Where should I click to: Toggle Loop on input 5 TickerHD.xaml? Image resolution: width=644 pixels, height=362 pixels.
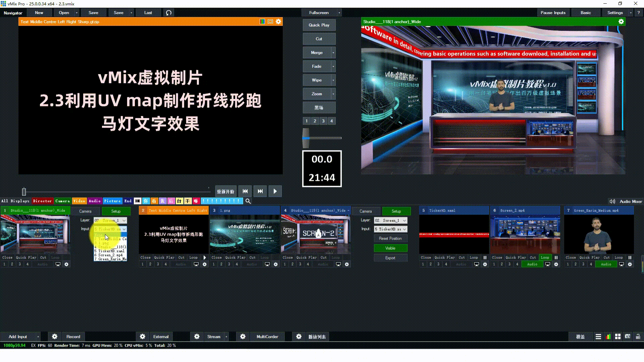coord(474,258)
